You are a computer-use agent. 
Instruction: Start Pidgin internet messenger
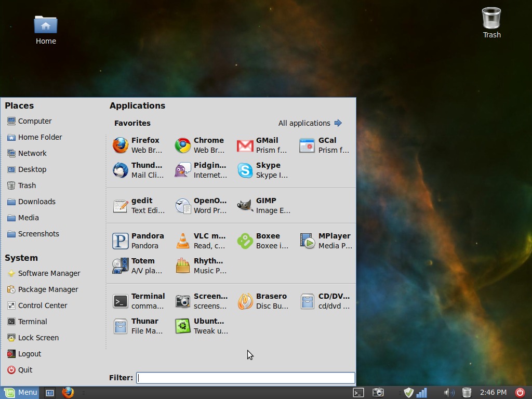[x=200, y=170]
